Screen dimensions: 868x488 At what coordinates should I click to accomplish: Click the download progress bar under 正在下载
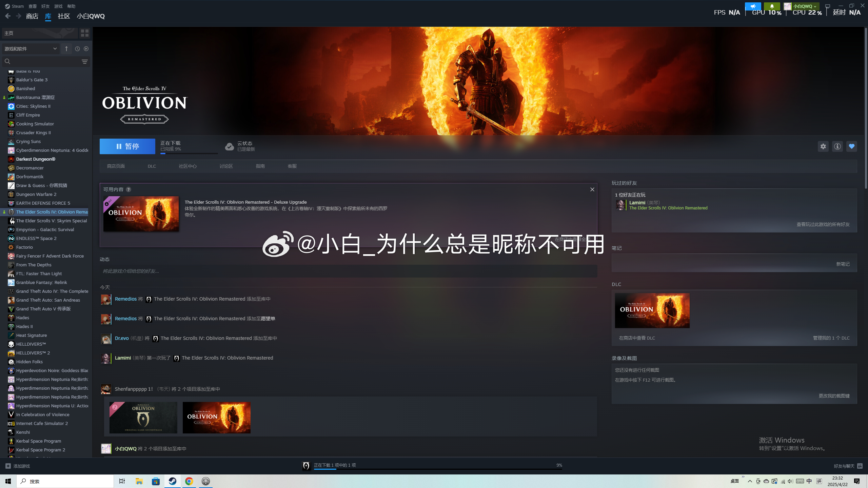(189, 154)
